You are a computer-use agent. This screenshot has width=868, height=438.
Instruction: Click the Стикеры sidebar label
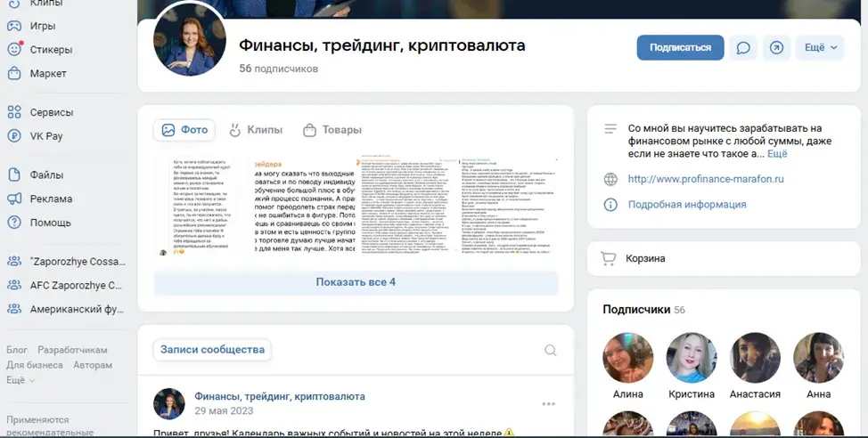pos(51,50)
